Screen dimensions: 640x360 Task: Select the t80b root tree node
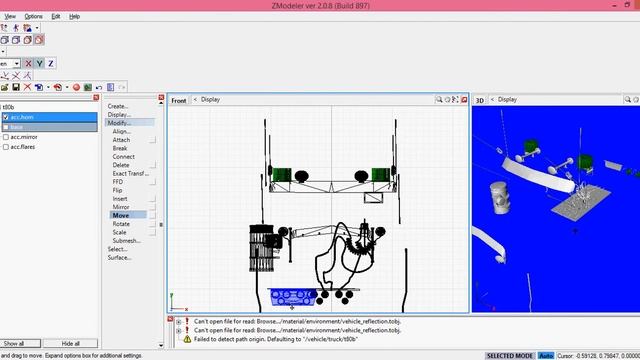(x=8, y=107)
